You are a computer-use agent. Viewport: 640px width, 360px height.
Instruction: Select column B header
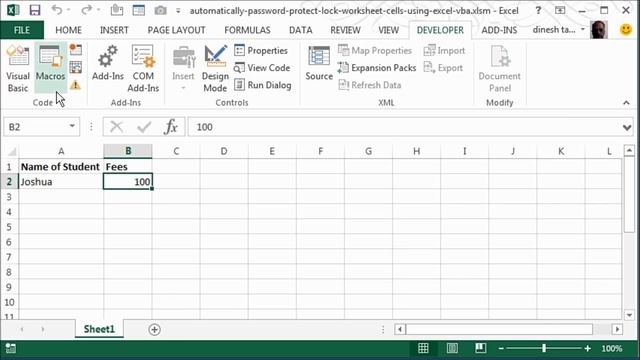pyautogui.click(x=128, y=151)
